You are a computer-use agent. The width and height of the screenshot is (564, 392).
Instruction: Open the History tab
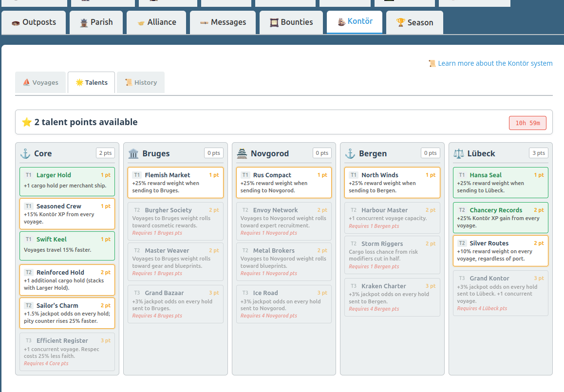tap(141, 82)
